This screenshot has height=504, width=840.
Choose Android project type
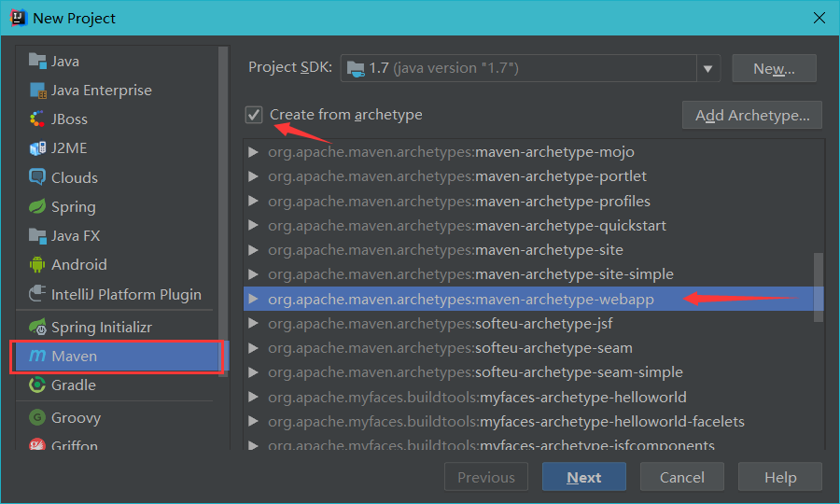point(117,264)
